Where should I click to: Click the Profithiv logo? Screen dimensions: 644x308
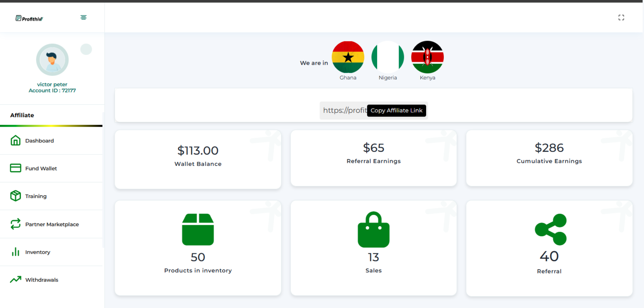[x=29, y=18]
